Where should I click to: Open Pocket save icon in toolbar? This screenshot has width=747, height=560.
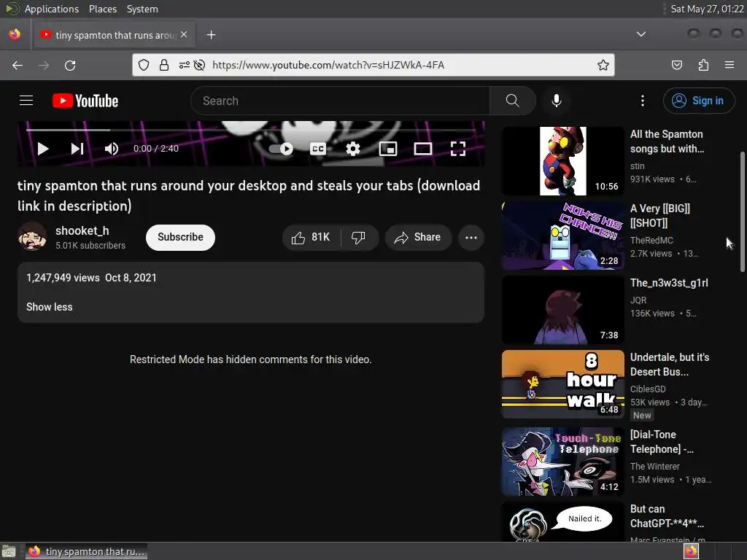coord(677,65)
